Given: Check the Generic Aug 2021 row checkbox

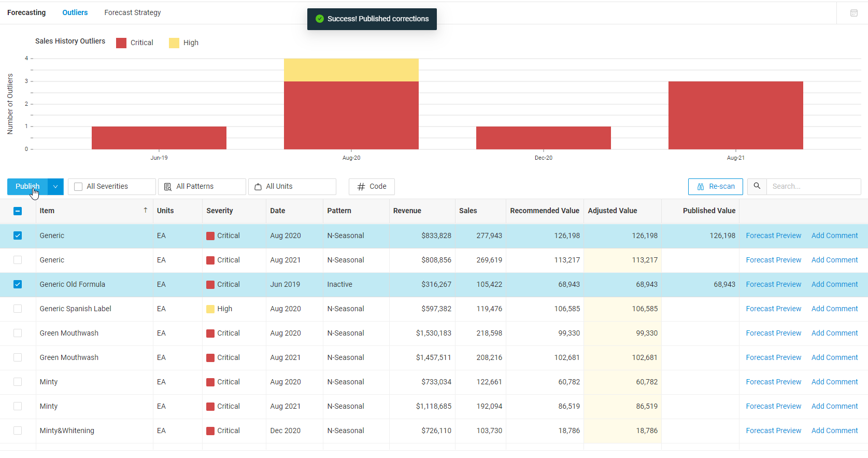Looking at the screenshot, I should [18, 260].
